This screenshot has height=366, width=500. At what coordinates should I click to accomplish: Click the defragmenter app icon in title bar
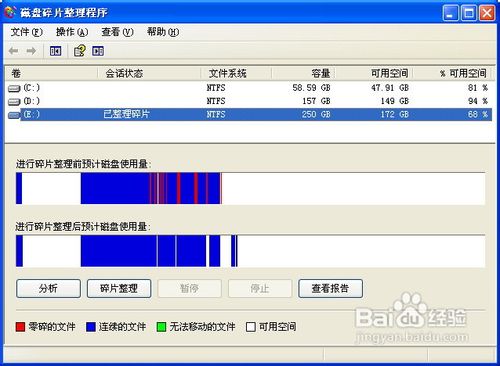[x=10, y=12]
